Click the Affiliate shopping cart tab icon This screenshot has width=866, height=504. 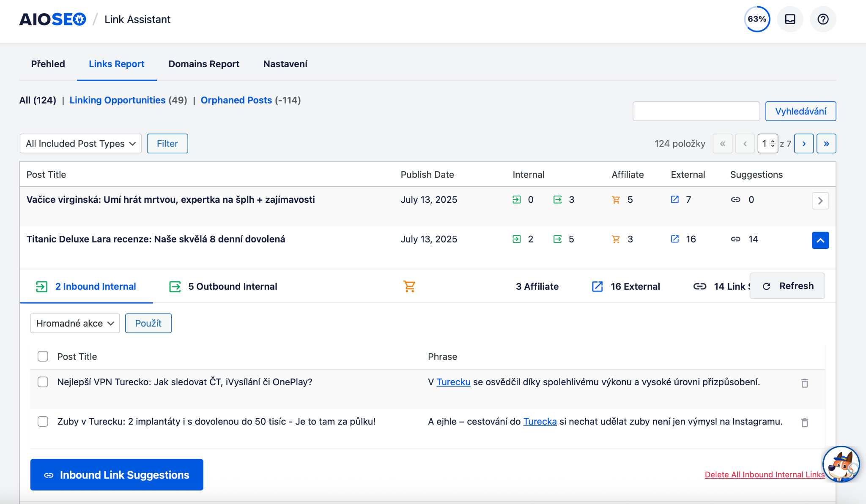click(x=409, y=286)
